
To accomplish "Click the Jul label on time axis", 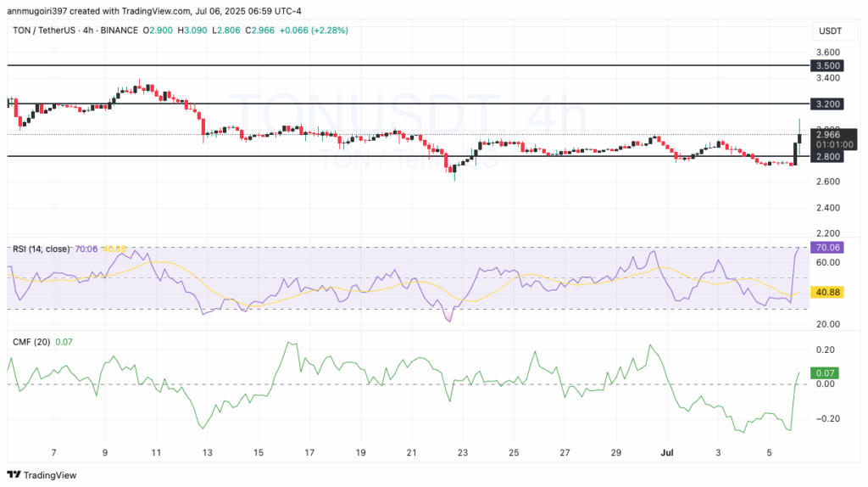I will [x=667, y=453].
